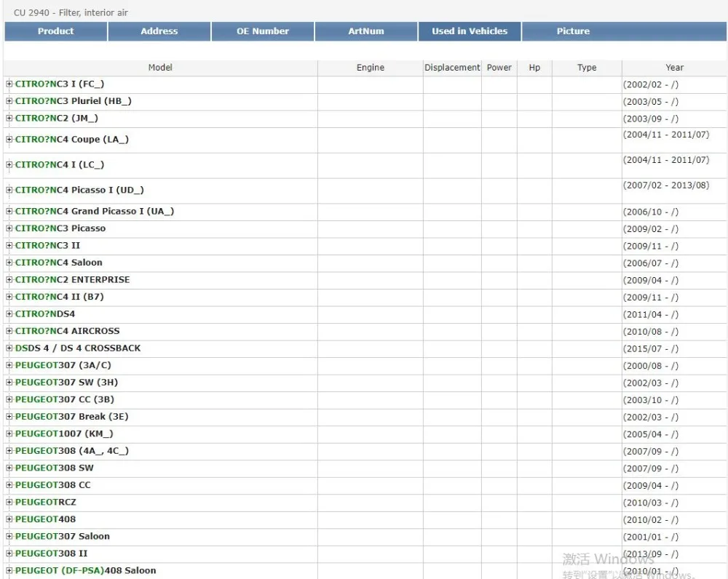Click the Displacement column header
728x579 pixels.
coord(452,68)
